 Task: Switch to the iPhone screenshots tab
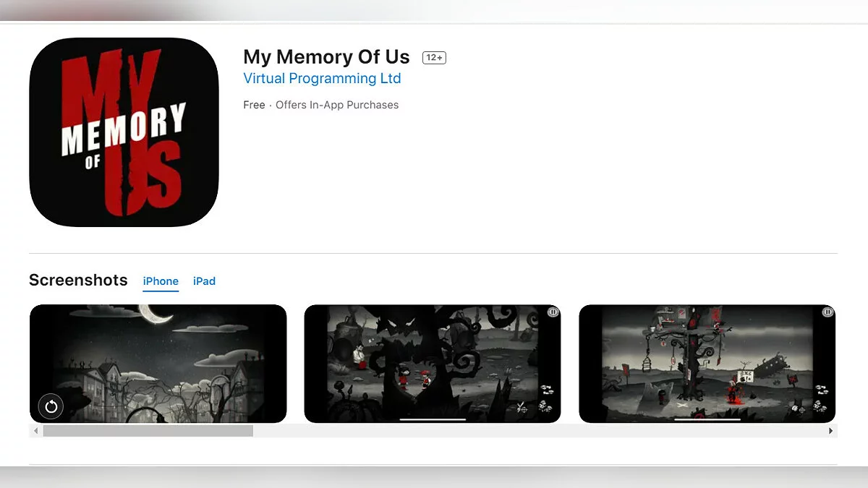point(161,281)
